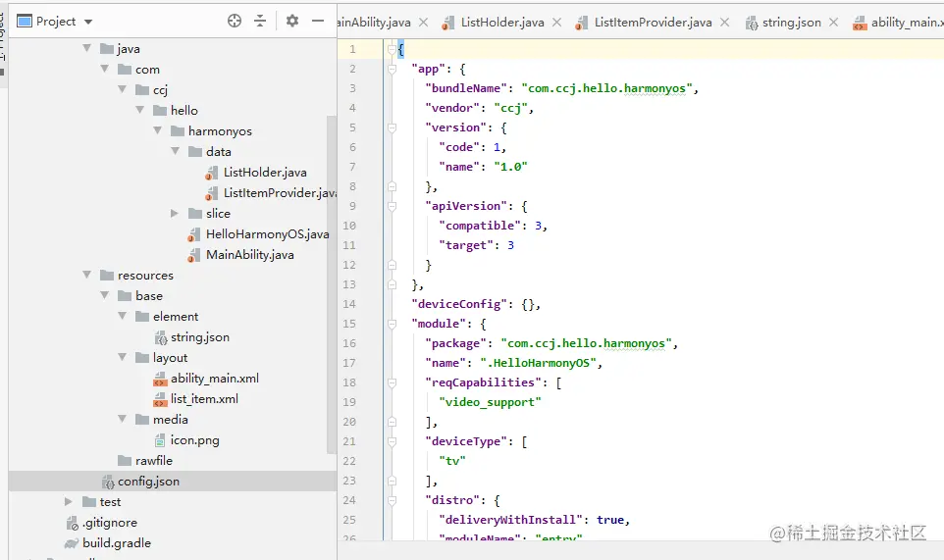Fold the "app" block on line 2

tap(392, 70)
